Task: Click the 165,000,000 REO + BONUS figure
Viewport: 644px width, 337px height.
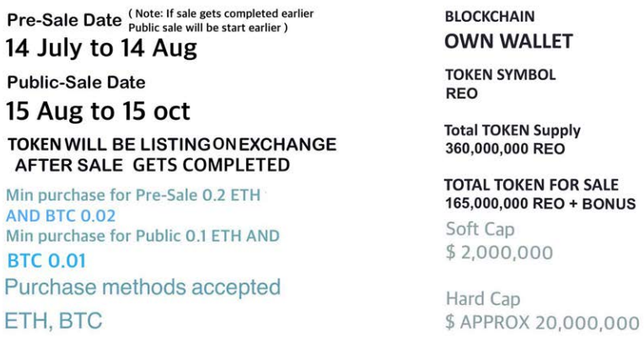Action: tap(540, 204)
